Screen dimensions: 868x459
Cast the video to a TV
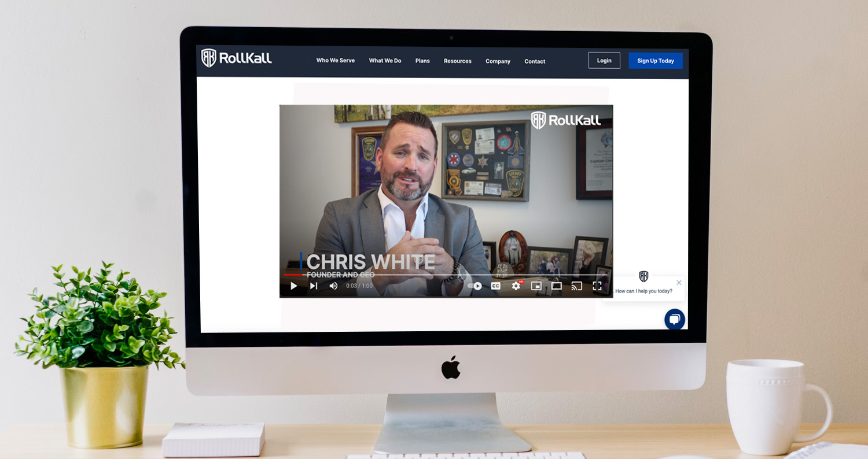click(x=576, y=286)
